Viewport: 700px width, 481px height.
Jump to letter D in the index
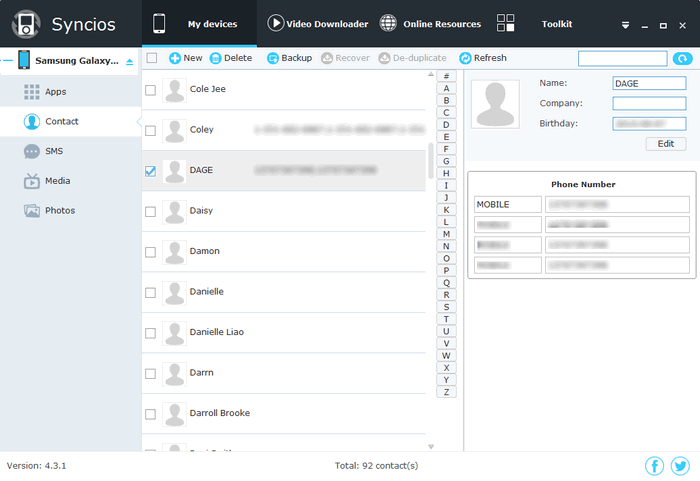pyautogui.click(x=446, y=125)
